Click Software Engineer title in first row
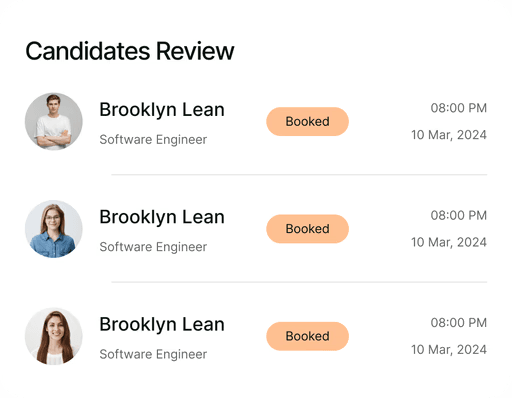Screen dimensions: 512x398 (x=153, y=140)
